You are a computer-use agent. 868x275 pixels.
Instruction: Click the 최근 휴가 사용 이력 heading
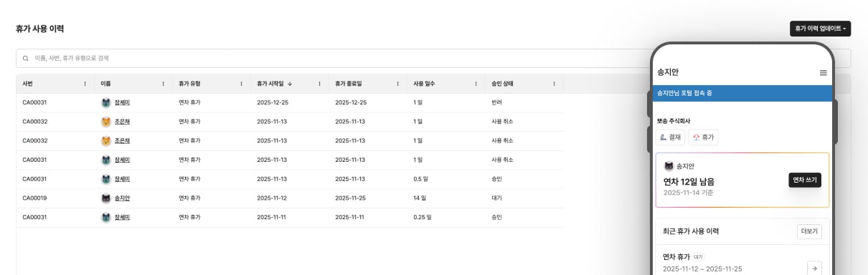point(691,231)
